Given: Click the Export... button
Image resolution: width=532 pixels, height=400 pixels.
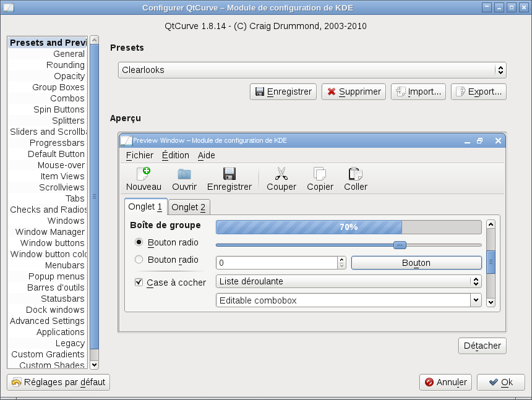Looking at the screenshot, I should point(479,92).
